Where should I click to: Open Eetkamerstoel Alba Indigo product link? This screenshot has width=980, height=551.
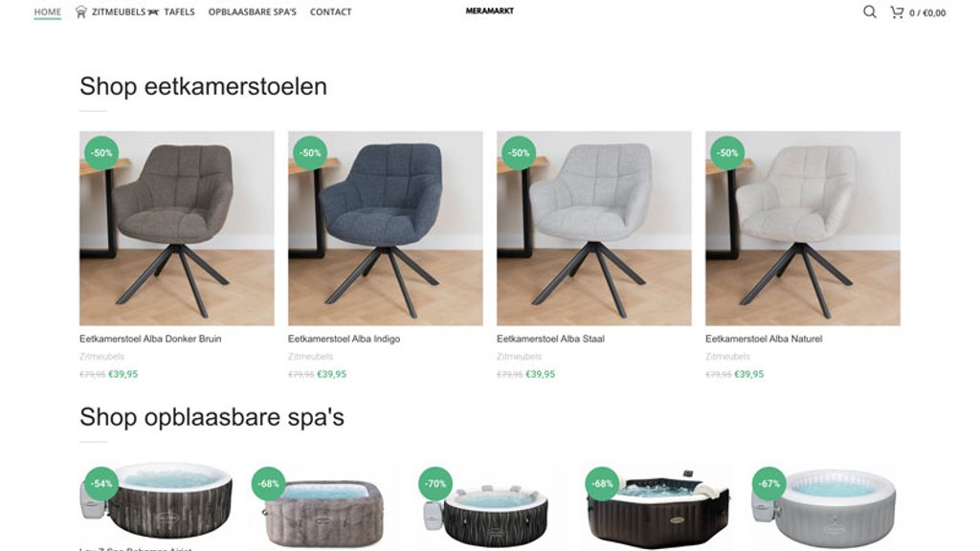point(344,339)
